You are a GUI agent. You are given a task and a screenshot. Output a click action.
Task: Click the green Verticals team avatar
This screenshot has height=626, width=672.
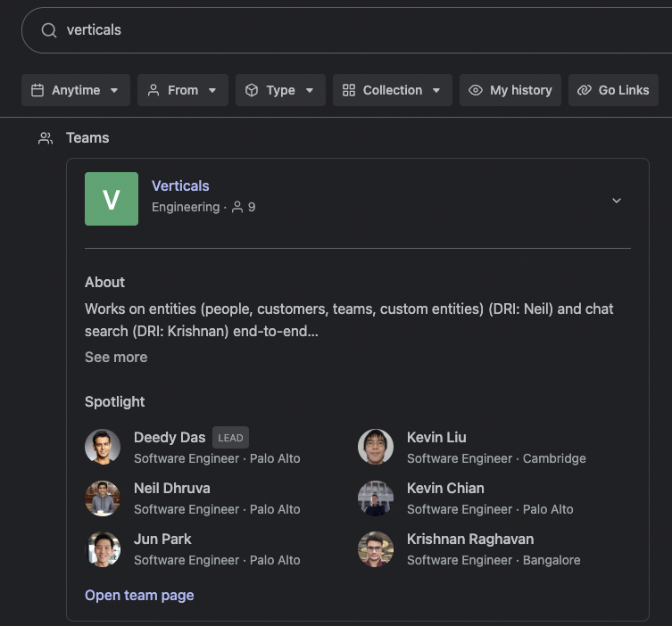(112, 199)
